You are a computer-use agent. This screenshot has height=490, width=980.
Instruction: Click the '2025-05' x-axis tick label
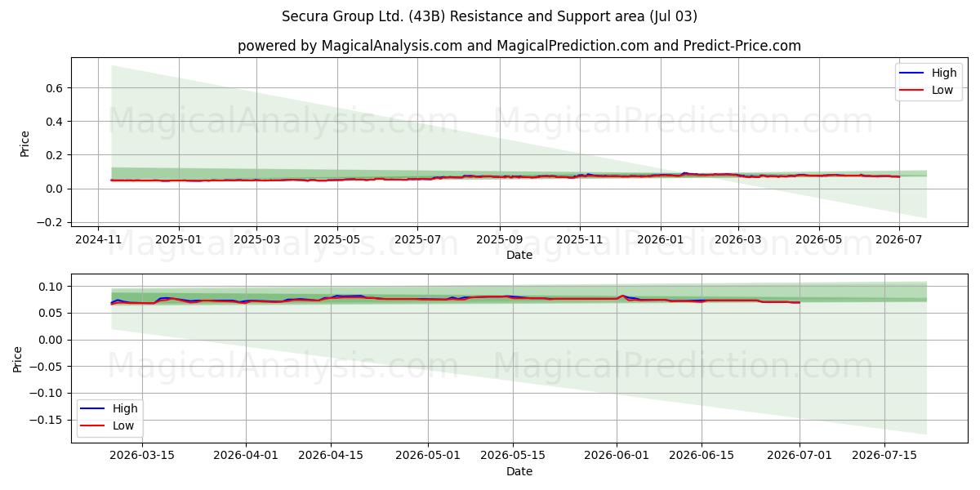pos(336,241)
